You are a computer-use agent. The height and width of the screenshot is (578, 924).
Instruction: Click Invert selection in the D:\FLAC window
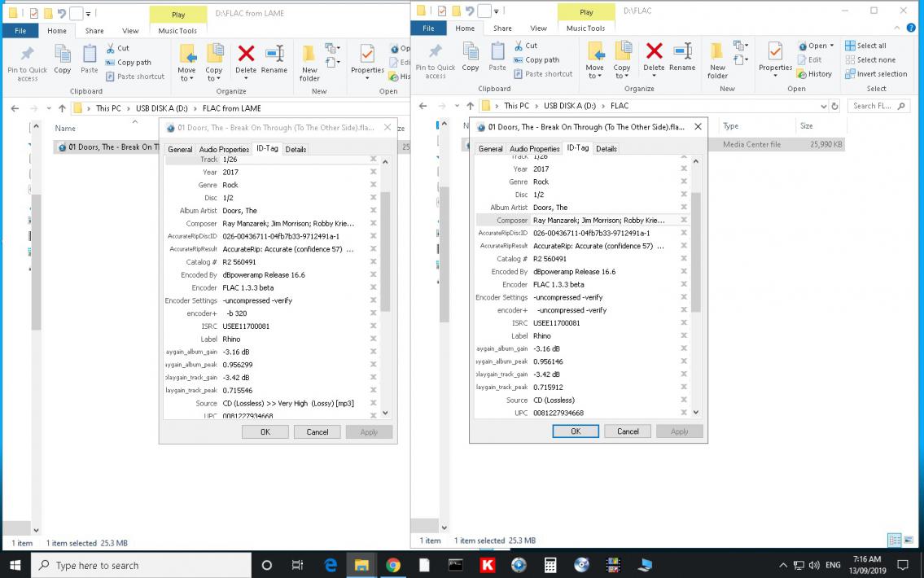coord(876,74)
